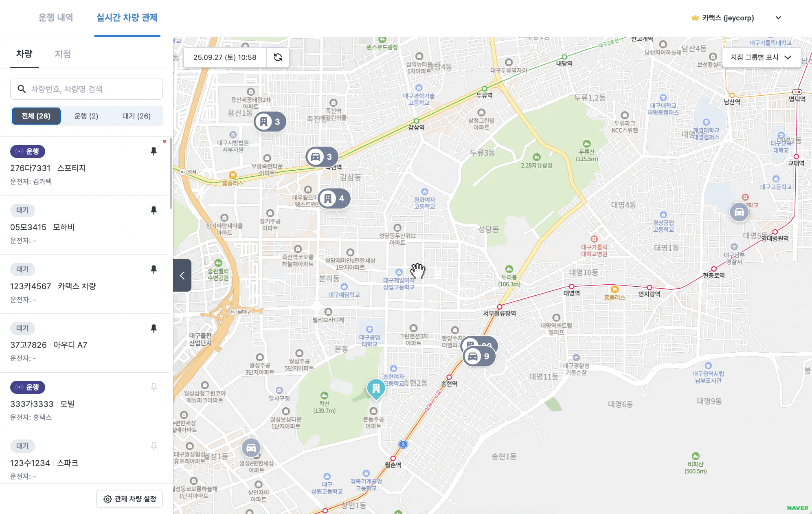Viewport: 812px width, 514px height.
Task: Click the vehicle list scrollbar
Action: point(171,173)
